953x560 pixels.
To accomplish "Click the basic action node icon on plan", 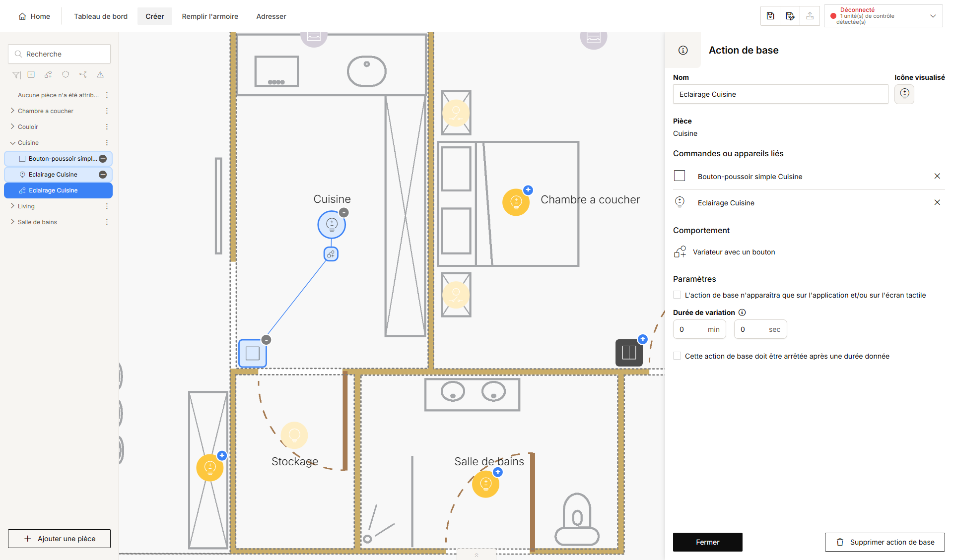I will tap(331, 254).
